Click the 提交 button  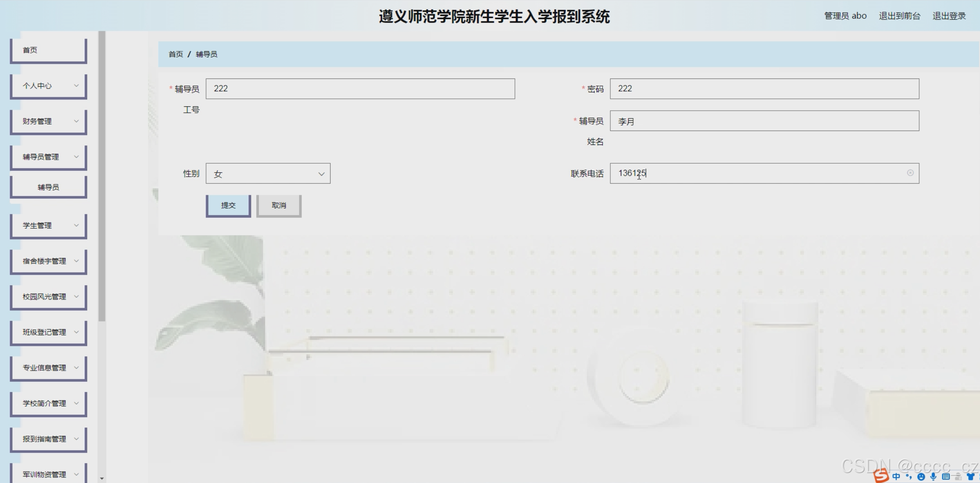click(228, 205)
